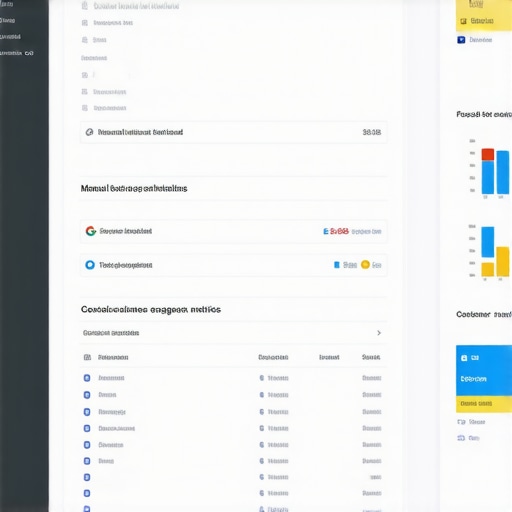Image resolution: width=512 pixels, height=512 pixels.
Task: Click the dark blue square icon below the yellow card
Action: [x=461, y=40]
